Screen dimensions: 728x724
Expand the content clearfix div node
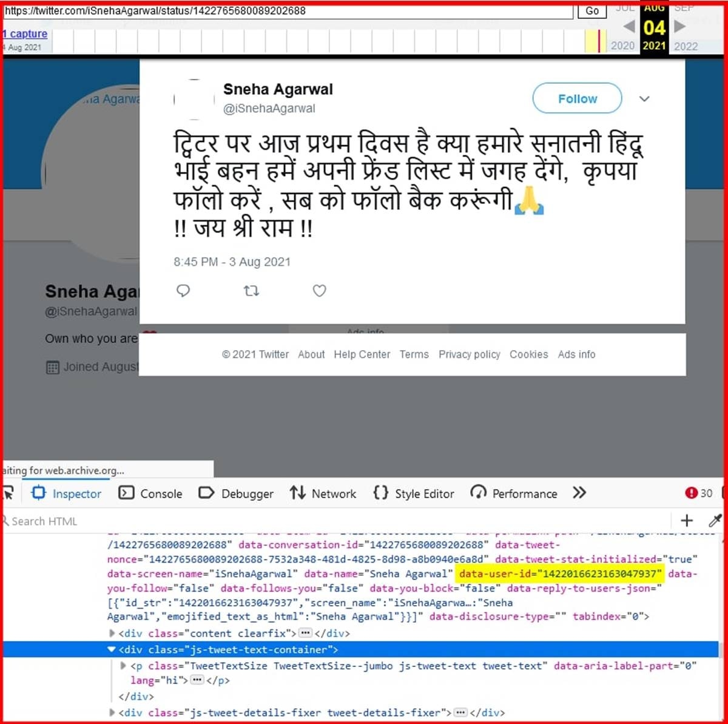112,633
